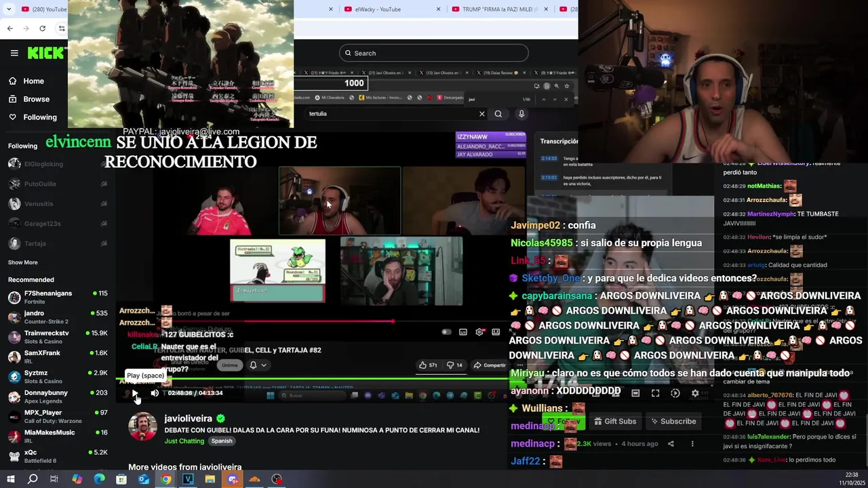The width and height of the screenshot is (868, 488).
Task: Click the javioliveira streamer avatar
Action: click(143, 427)
